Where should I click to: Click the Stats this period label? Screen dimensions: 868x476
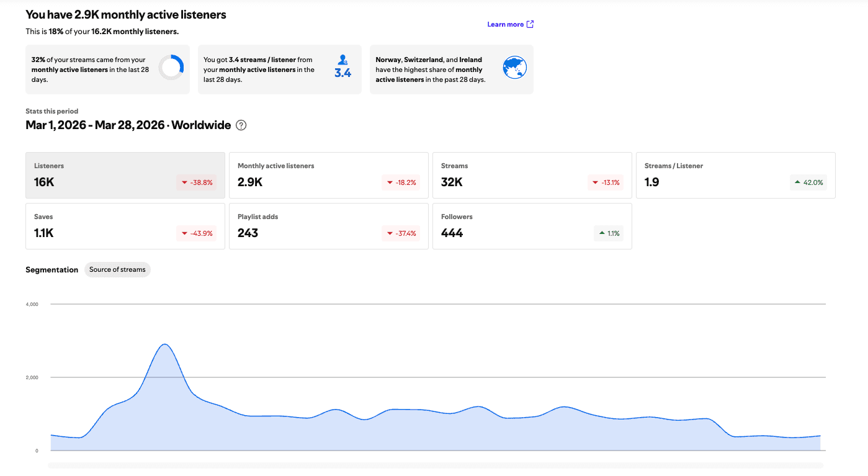(x=51, y=111)
